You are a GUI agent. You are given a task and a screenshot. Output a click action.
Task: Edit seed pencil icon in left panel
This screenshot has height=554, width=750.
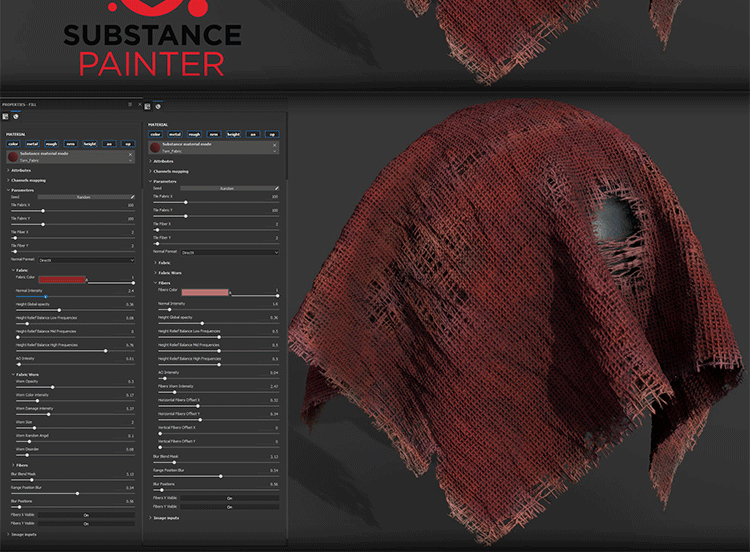(132, 197)
